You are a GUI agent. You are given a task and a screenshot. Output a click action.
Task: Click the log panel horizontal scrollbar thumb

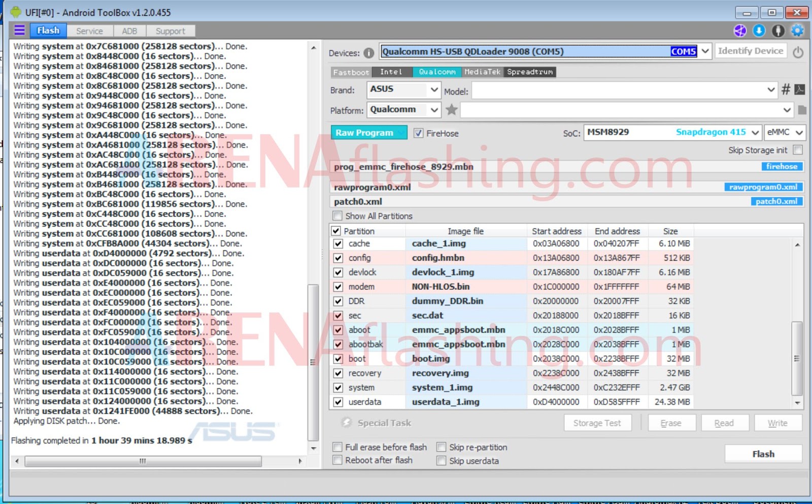(x=143, y=461)
